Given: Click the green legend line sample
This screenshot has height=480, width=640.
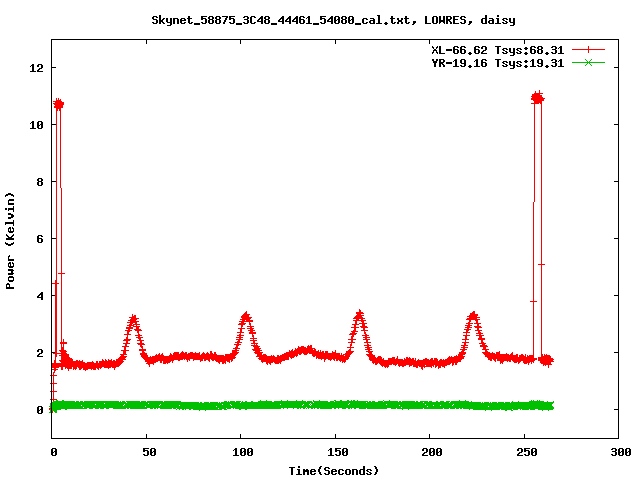Looking at the screenshot, I should click(588, 62).
